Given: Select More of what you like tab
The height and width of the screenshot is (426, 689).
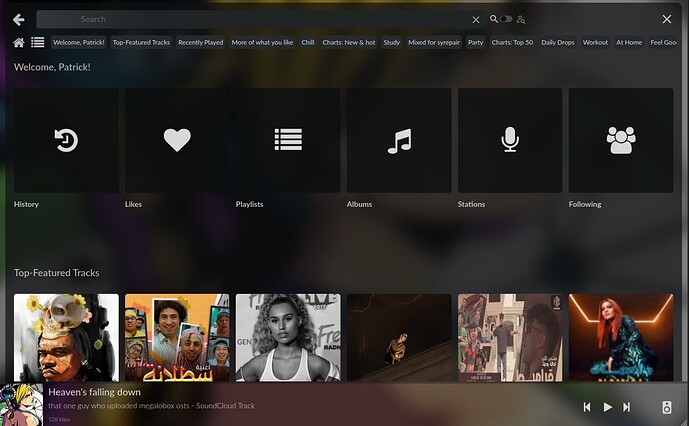Looking at the screenshot, I should pos(262,42).
